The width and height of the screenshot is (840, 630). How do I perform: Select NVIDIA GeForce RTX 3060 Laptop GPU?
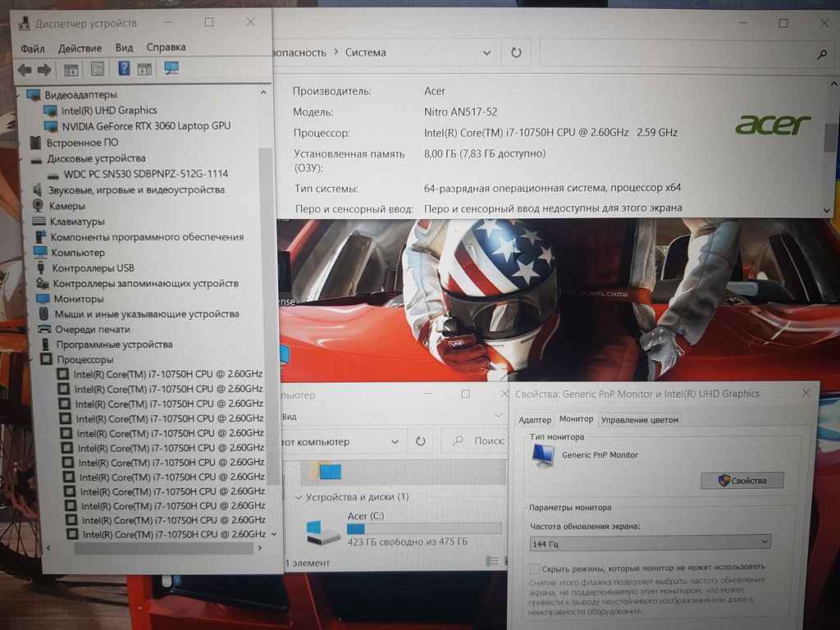(x=145, y=126)
